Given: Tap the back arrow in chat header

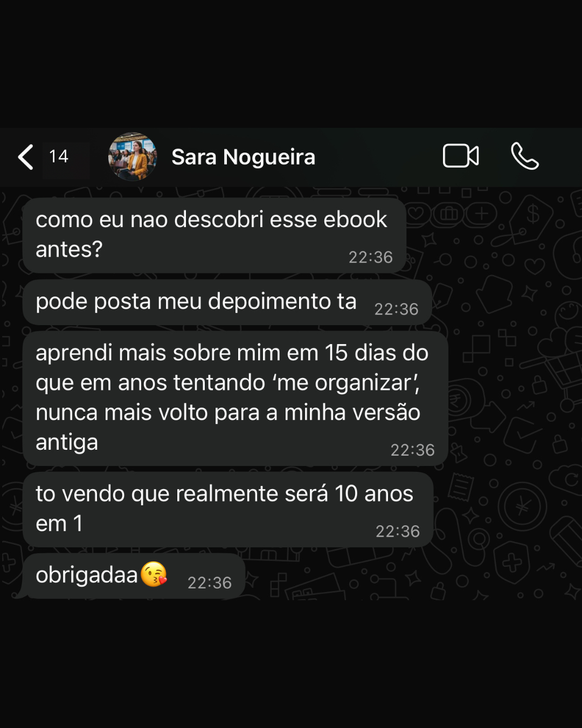Looking at the screenshot, I should 26,157.
